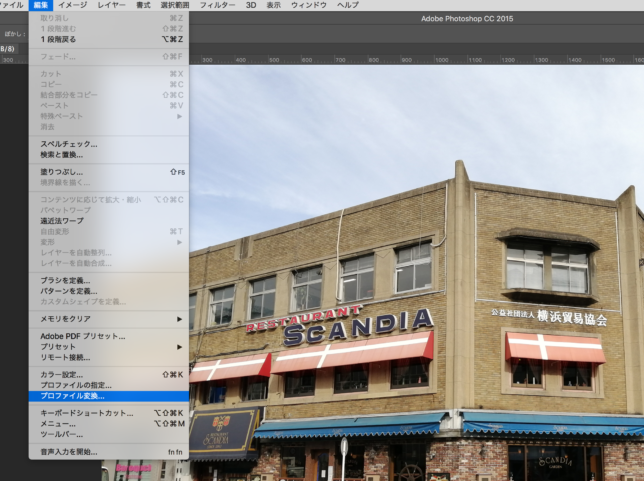This screenshot has height=481, width=644.
Task: Open スペルチェック from the Edit menu
Action: coord(62,144)
